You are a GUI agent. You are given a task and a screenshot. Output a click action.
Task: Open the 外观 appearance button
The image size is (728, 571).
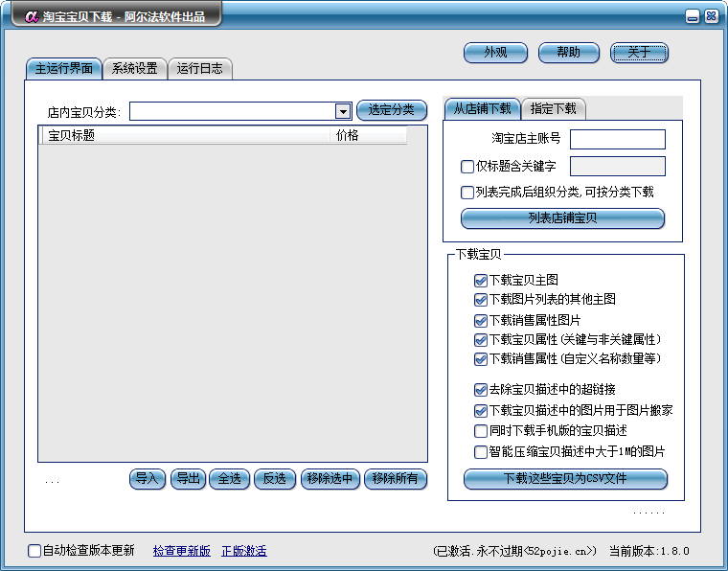495,53
